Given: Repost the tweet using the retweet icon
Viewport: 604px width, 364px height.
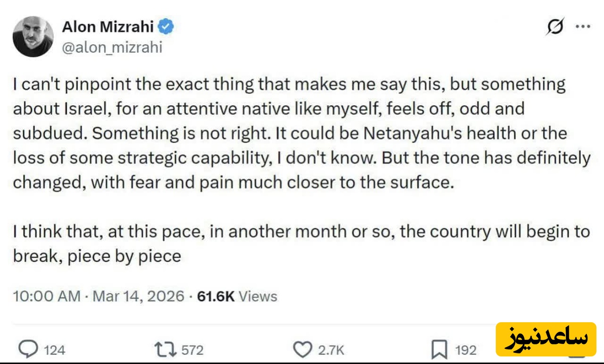Looking at the screenshot, I should pyautogui.click(x=166, y=349).
